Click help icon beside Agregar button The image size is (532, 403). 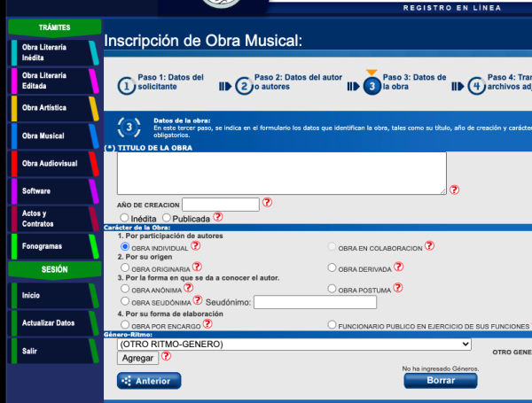[x=166, y=356]
